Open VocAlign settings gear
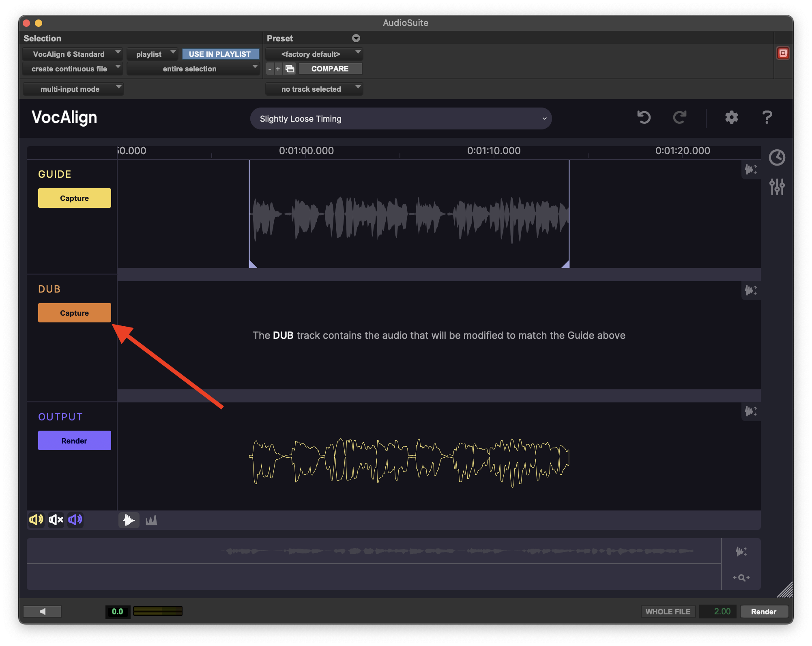812x646 pixels. [731, 118]
